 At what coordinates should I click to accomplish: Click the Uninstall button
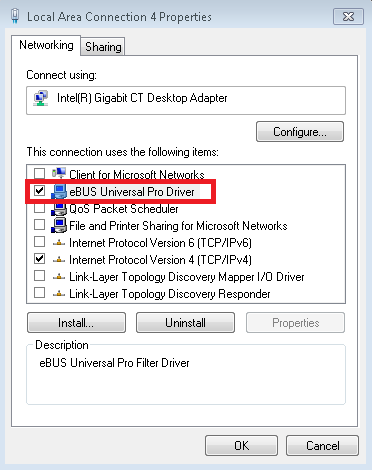(x=185, y=323)
